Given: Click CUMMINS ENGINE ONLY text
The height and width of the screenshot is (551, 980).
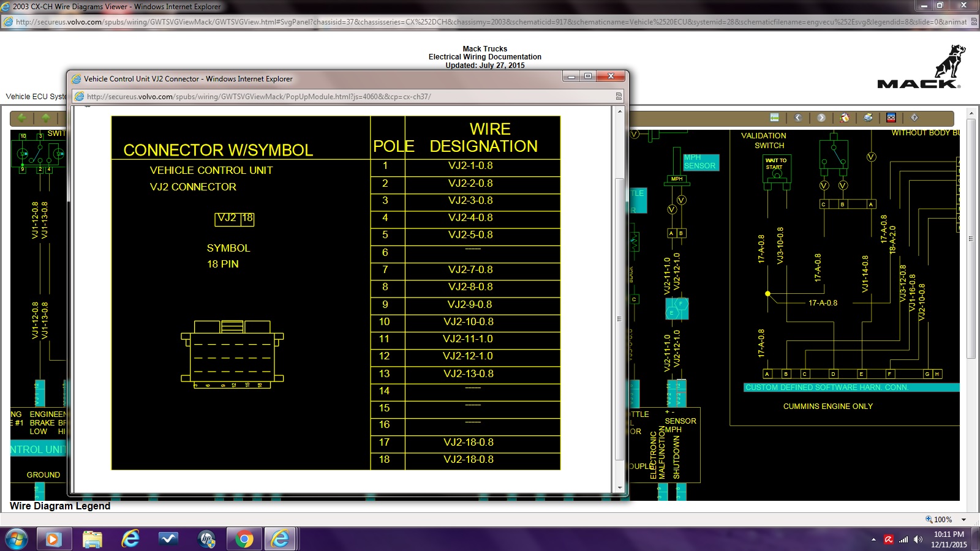Looking at the screenshot, I should pos(828,407).
